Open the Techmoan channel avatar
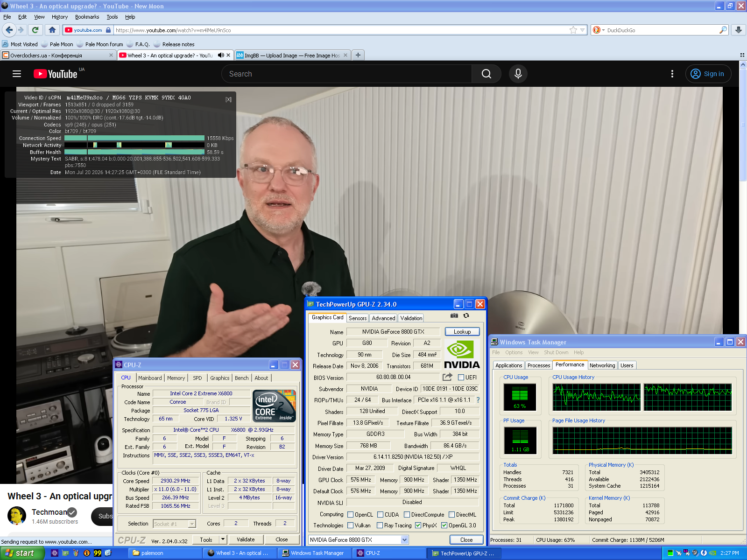Viewport: 747px width, 560px height. 17,516
